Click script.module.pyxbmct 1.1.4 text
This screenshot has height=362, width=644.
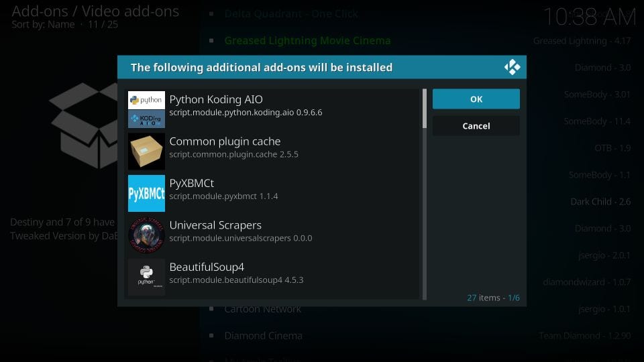point(223,196)
